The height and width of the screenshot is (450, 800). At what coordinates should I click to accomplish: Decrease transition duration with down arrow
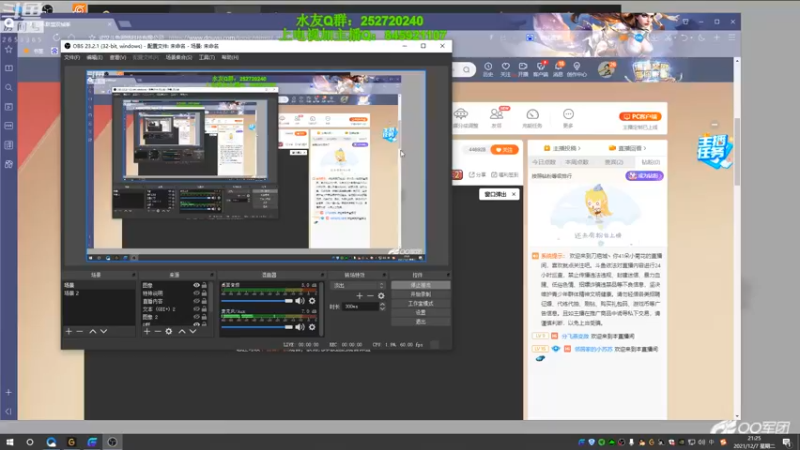[x=382, y=309]
